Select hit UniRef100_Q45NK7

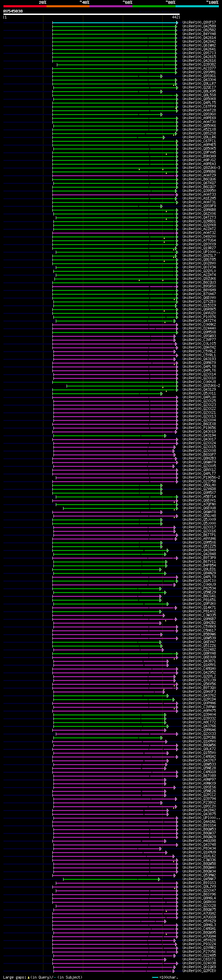(x=199, y=879)
